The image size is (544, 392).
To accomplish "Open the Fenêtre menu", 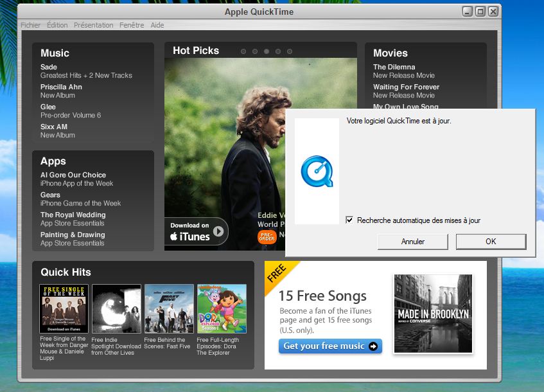I will point(132,25).
